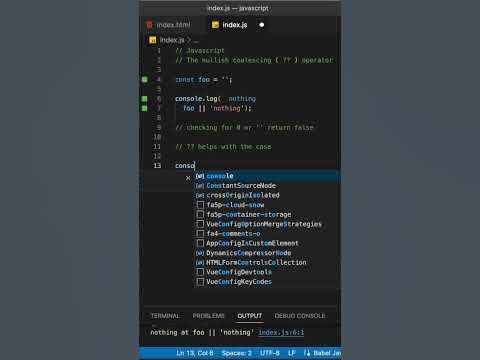This screenshot has height=360, width=480.
Task: Choose the 'crossOriginIsolated' suggestion
Action: (267, 195)
